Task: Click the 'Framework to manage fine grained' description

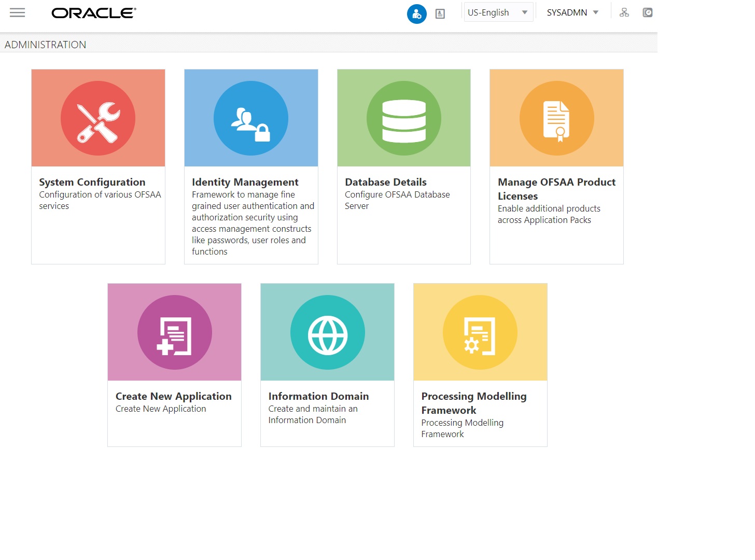Action: pos(253,223)
